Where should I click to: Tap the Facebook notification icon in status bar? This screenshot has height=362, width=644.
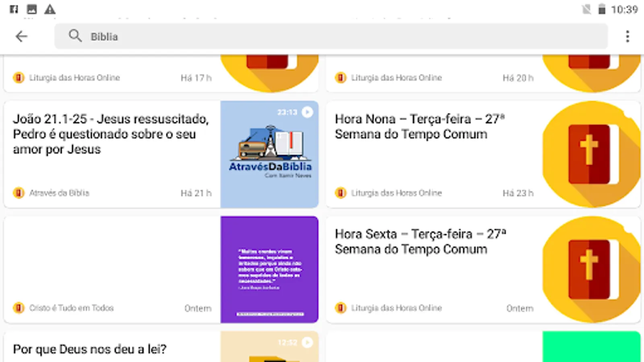[x=14, y=9]
